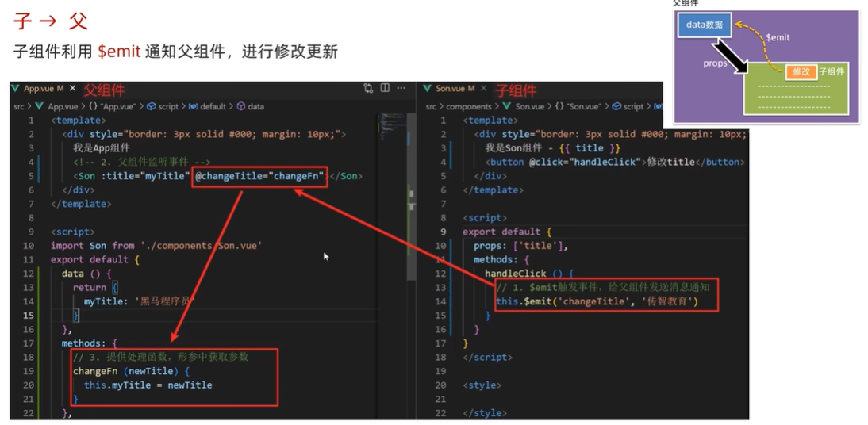The image size is (868, 425).
Task: Click '</script>' tag in Son.vue
Action: [487, 358]
